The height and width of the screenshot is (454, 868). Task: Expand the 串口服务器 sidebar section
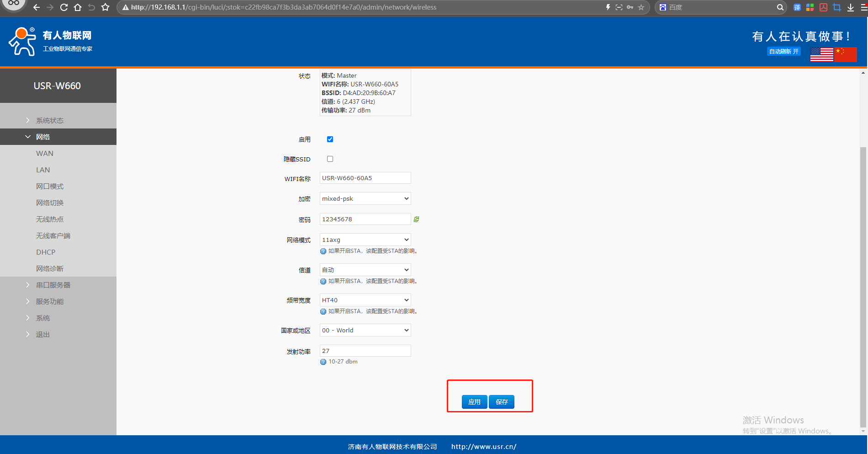coord(53,285)
